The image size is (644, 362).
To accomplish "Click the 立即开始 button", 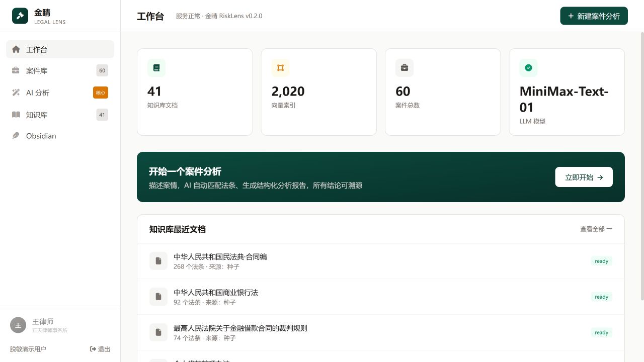I will pyautogui.click(x=584, y=177).
